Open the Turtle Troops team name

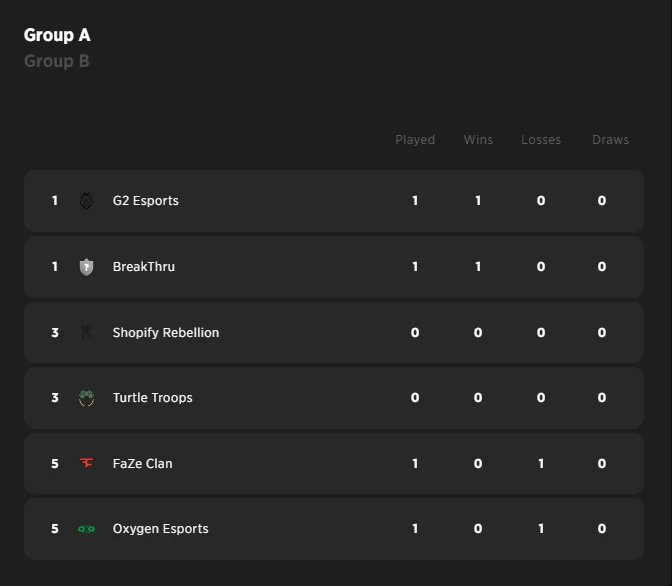[x=153, y=398]
